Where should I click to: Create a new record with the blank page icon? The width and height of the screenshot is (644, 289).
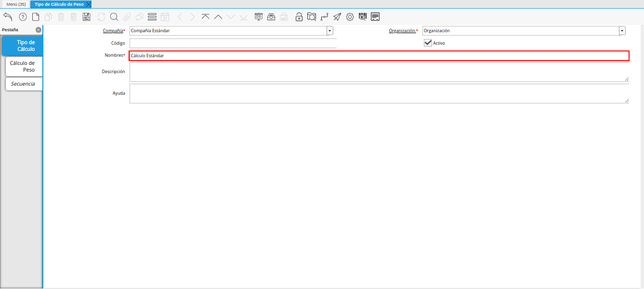(36, 17)
